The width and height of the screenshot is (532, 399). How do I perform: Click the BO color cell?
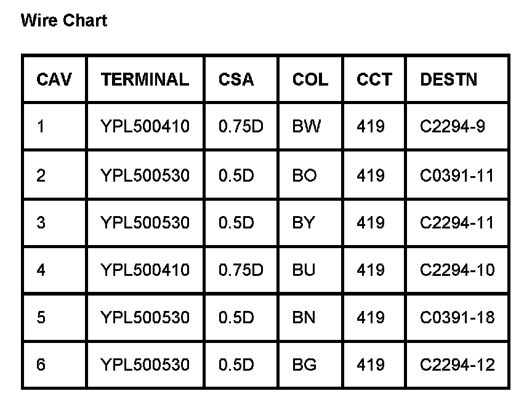point(305,175)
